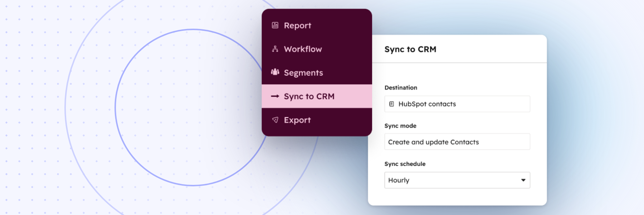Click the Report chart icon
Image resolution: width=644 pixels, height=215 pixels.
point(275,25)
